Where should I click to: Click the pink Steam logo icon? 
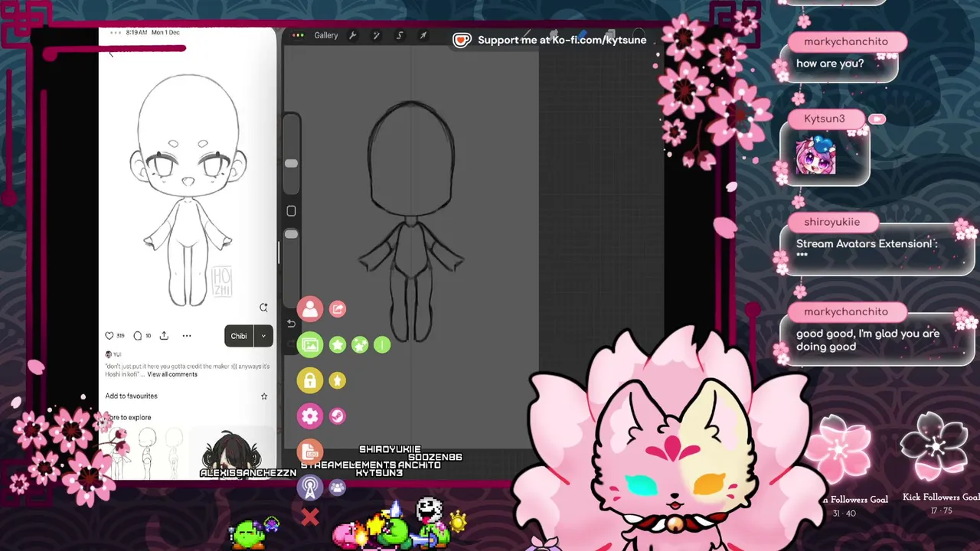(338, 416)
